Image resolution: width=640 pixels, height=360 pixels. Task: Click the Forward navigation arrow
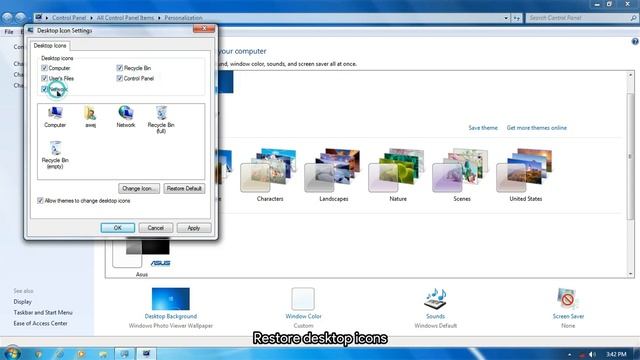point(20,18)
